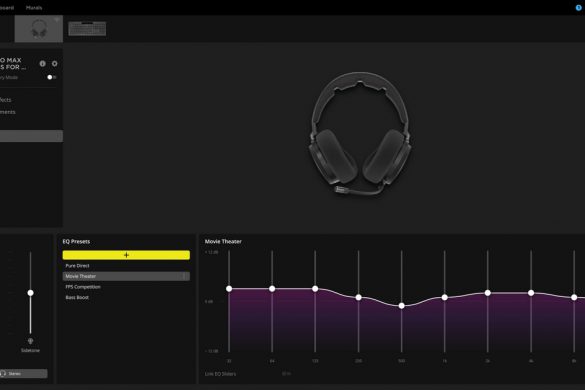Toggle the Memory Mode switch

pyautogui.click(x=51, y=77)
